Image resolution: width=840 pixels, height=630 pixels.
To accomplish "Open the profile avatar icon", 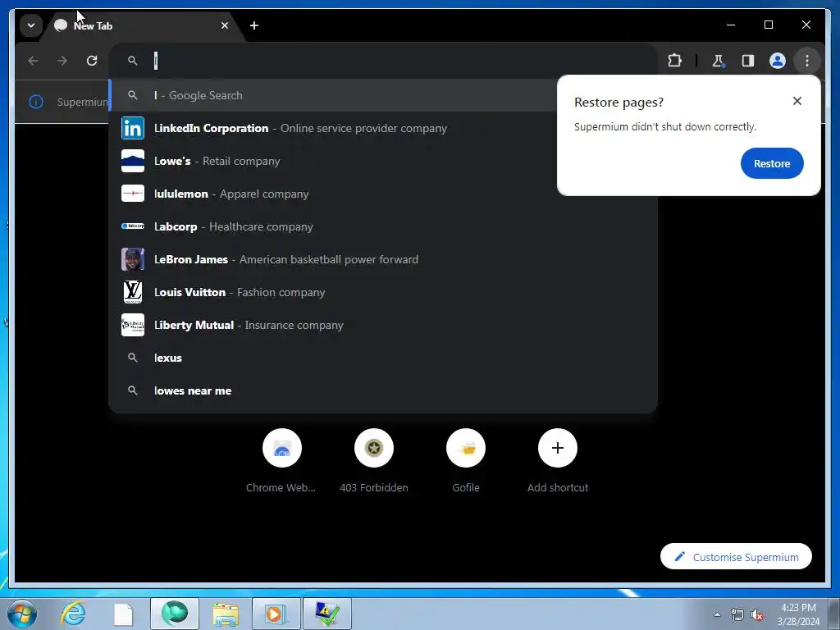I will click(x=778, y=61).
